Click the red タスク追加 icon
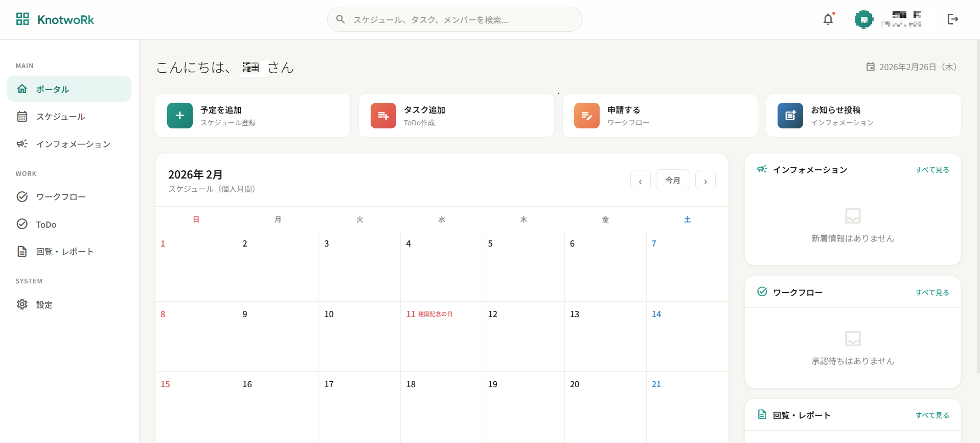This screenshot has height=443, width=980. [x=383, y=116]
